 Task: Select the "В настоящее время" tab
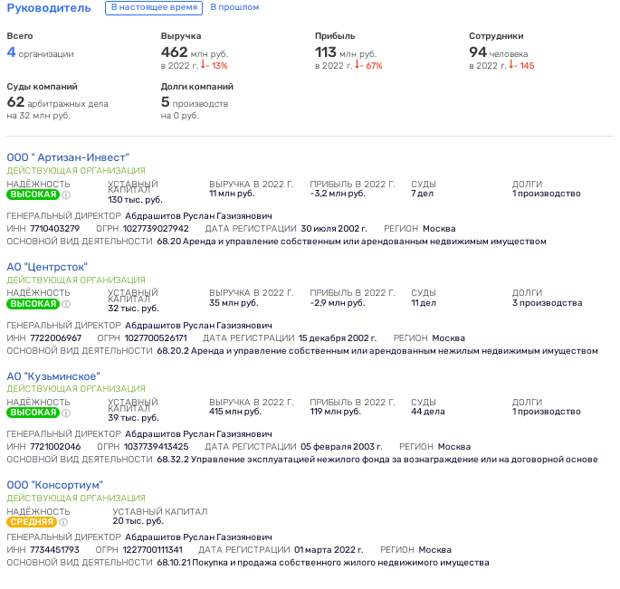(151, 8)
